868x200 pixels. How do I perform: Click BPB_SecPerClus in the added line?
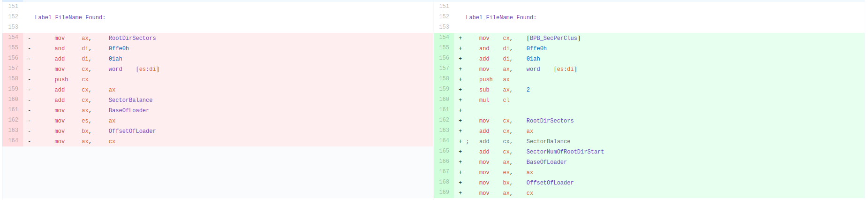pos(553,38)
